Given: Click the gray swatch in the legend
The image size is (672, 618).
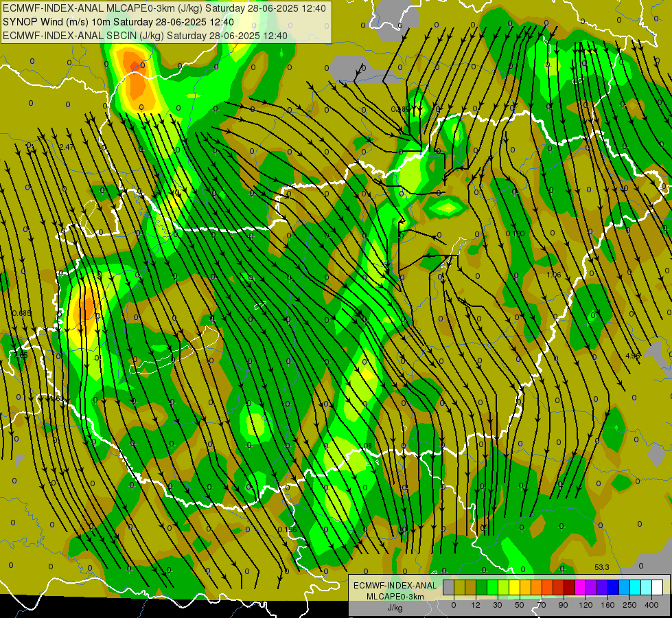Looking at the screenshot, I should pos(449,587).
